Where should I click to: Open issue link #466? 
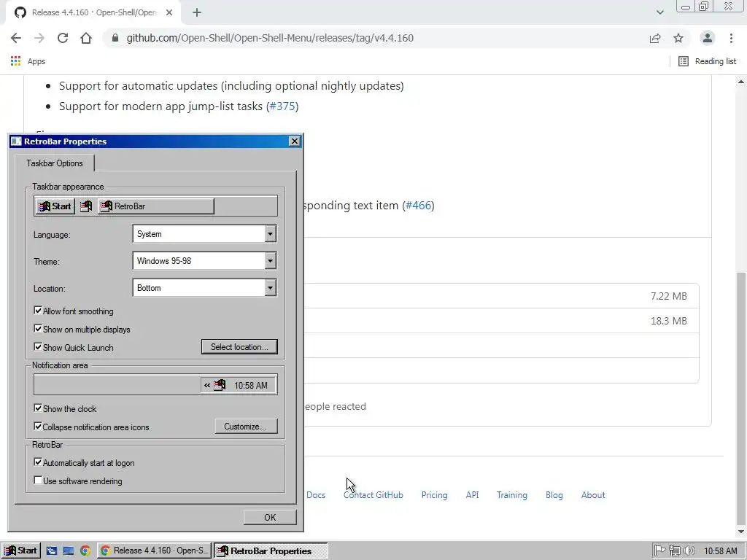point(418,206)
